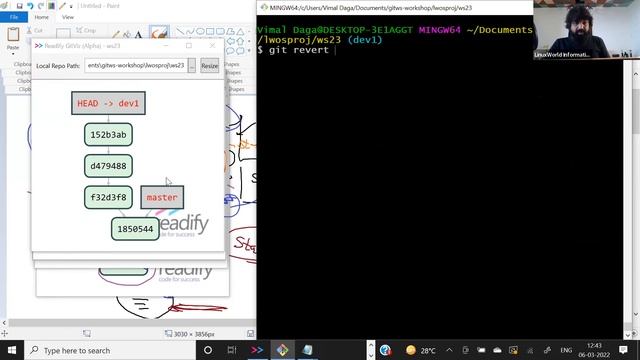
Task: Click Undo arrow in Paint title bar
Action: coord(30,6)
